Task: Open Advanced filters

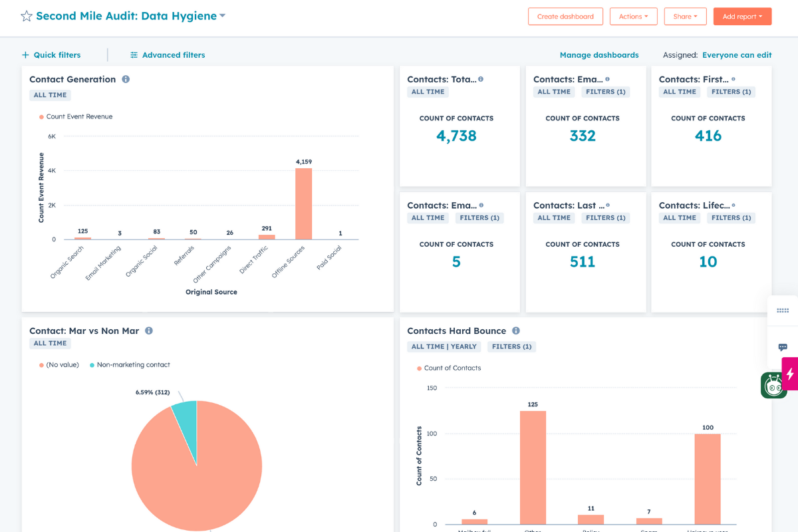Action: tap(174, 55)
